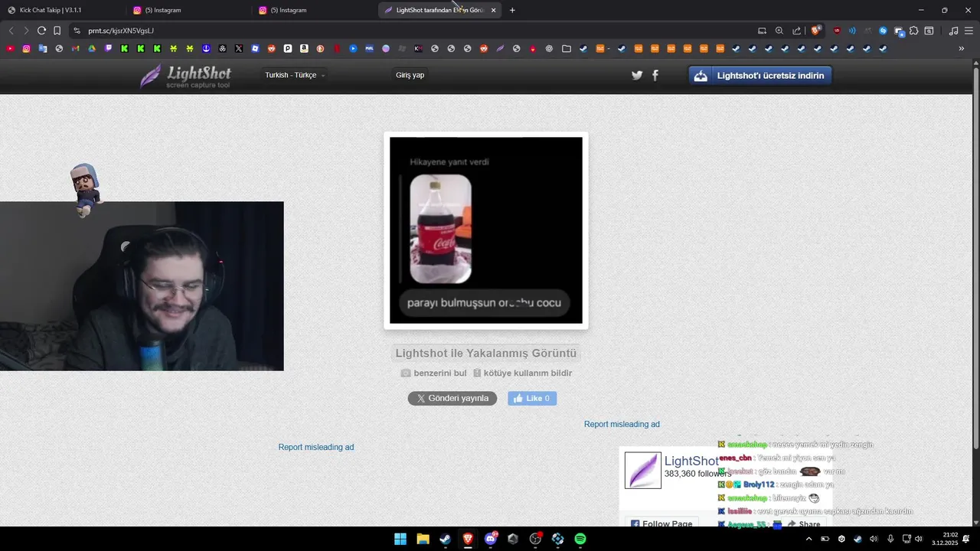Click the Facebook Like button

click(532, 398)
